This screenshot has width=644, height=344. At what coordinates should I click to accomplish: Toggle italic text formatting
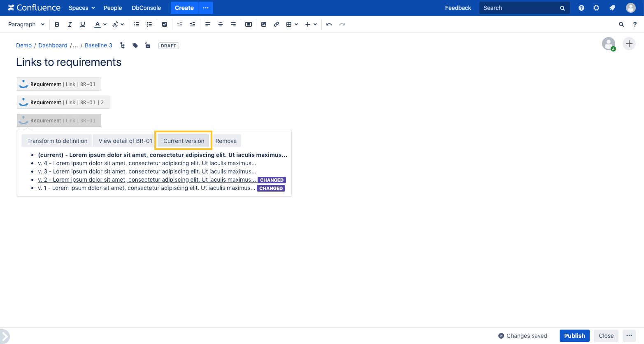point(70,24)
